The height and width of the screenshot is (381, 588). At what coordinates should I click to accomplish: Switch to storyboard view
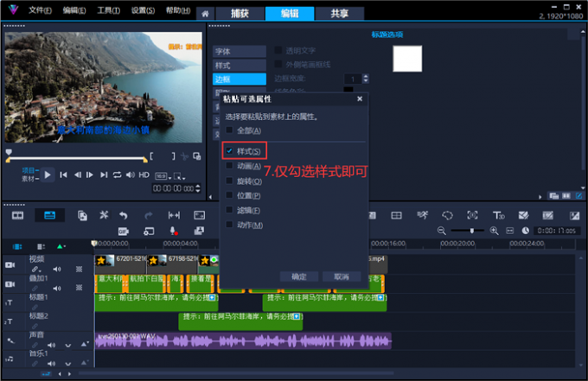click(17, 215)
